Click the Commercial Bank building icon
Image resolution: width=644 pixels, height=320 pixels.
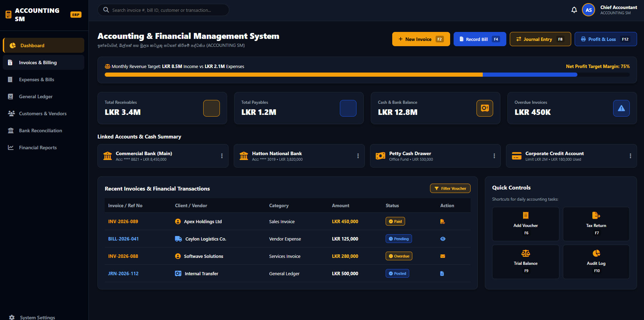[108, 156]
